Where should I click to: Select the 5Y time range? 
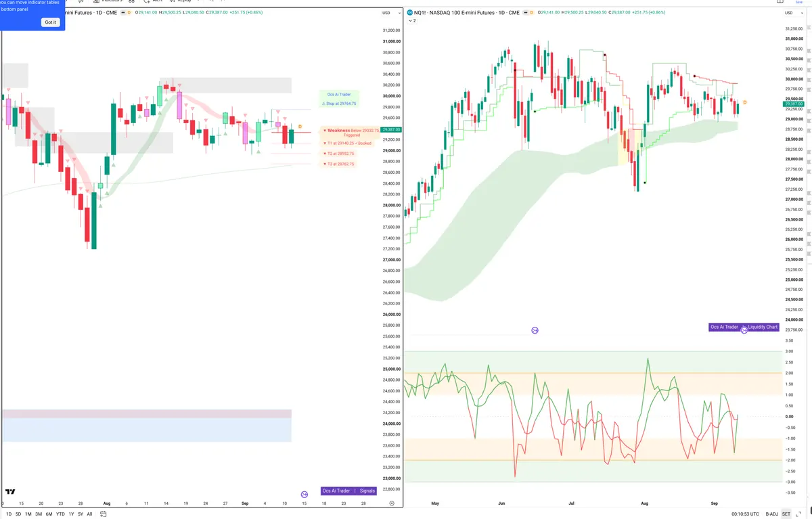coord(81,514)
